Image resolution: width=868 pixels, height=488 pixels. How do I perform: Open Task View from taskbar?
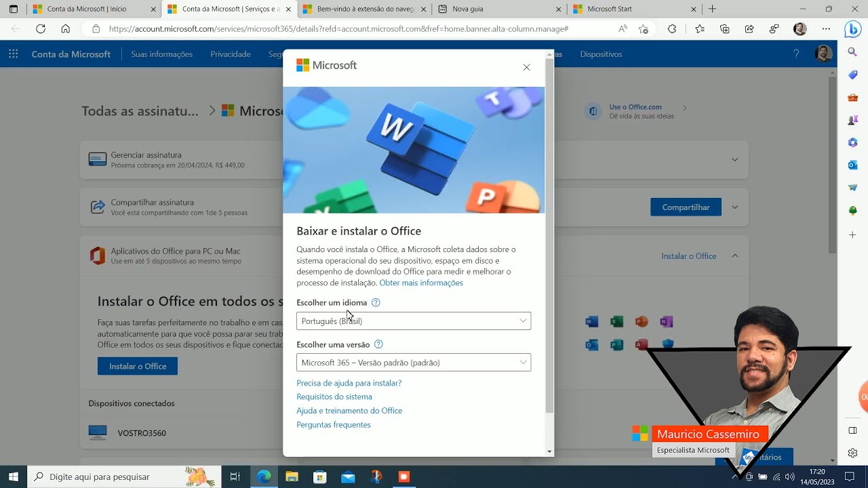tap(235, 477)
